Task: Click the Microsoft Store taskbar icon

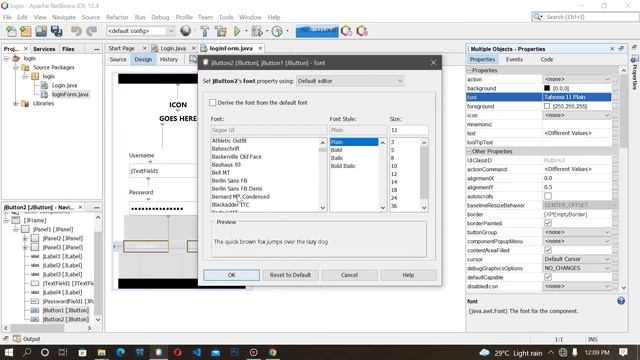Action: pos(82,352)
